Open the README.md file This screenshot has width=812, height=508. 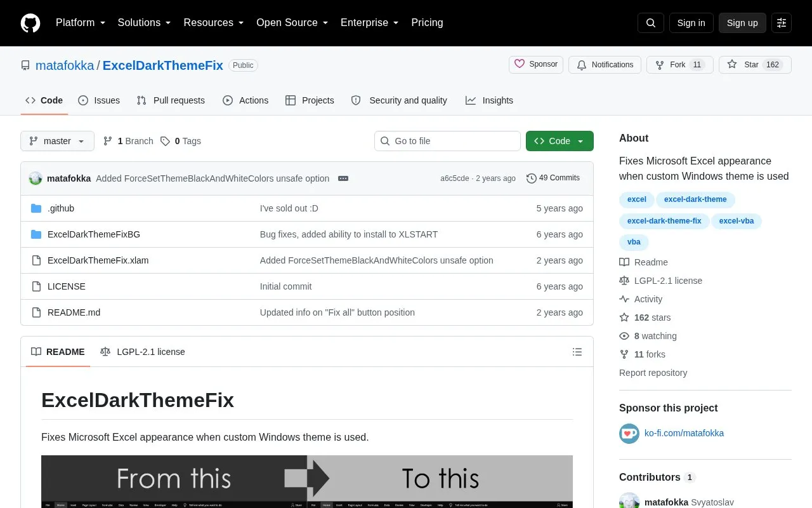click(x=74, y=312)
